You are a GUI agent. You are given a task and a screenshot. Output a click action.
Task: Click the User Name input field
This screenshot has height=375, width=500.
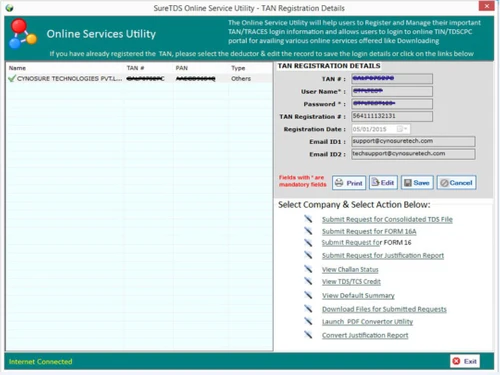[x=392, y=91]
